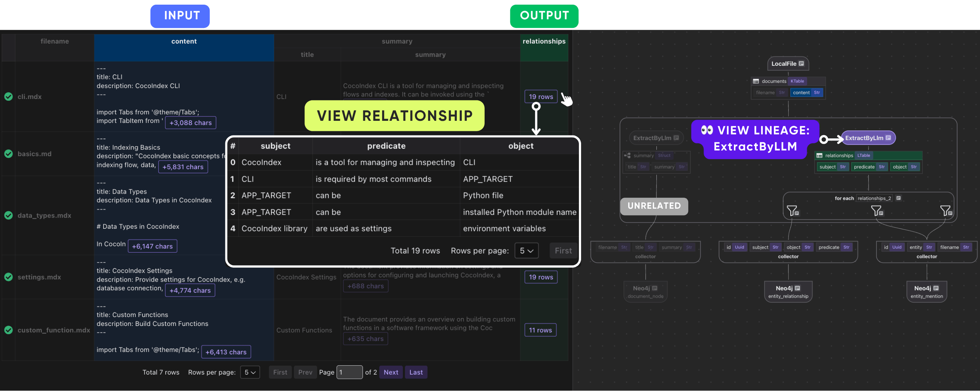Click the green check icon for settings.mdx
This screenshot has height=391, width=980.
(8, 277)
